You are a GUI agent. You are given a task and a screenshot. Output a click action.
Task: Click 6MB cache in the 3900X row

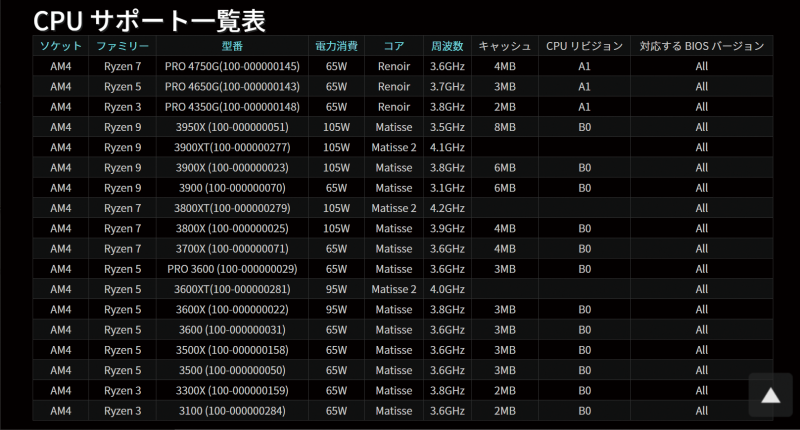point(505,168)
